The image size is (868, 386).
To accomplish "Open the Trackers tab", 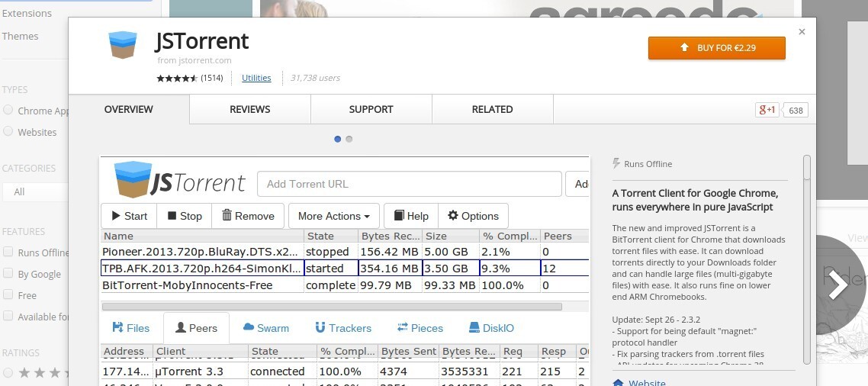I will 342,328.
